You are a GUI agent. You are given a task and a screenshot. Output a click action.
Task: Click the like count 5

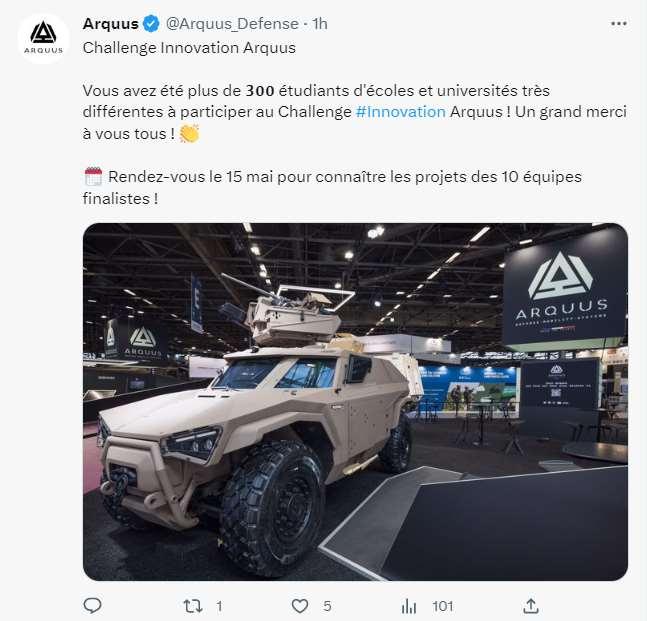(327, 606)
